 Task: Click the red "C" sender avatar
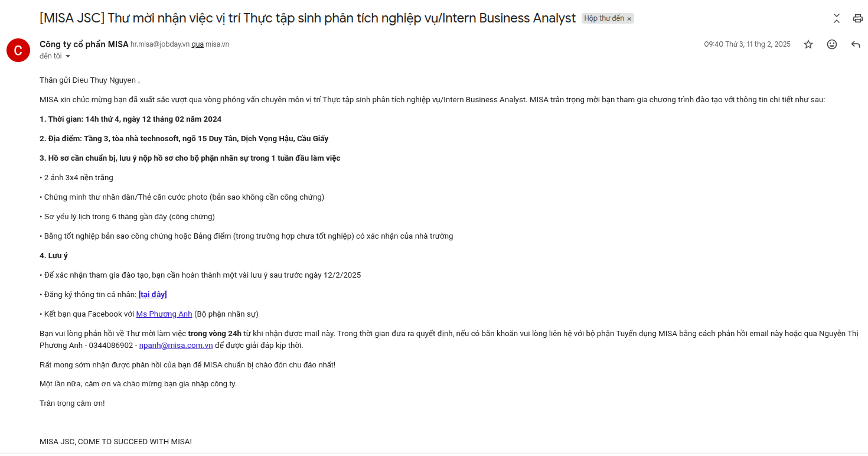[18, 50]
